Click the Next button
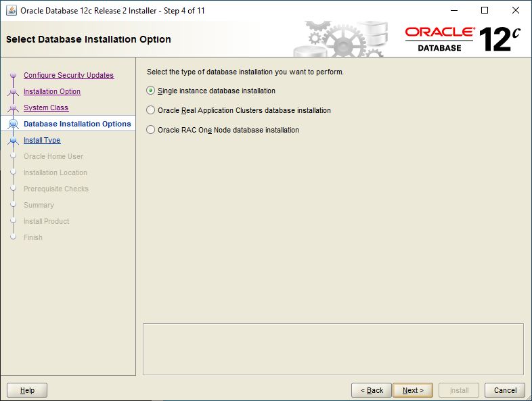Image resolution: width=532 pixels, height=401 pixels. point(413,390)
